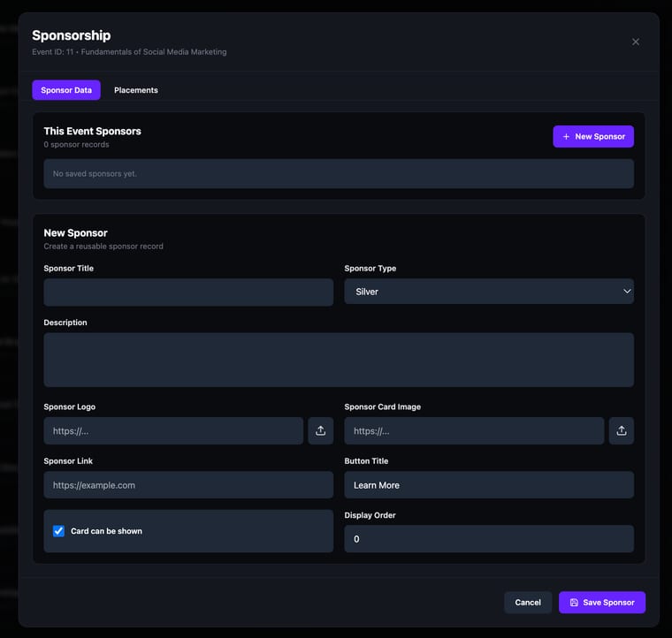Viewport: 672px width, 638px height.
Task: Click the 'Create a reusable sponsor record' subtitle
Action: pyautogui.click(x=103, y=247)
